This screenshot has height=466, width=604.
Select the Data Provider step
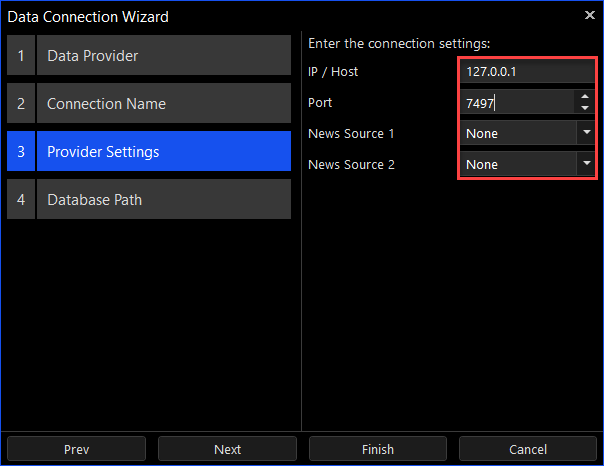click(163, 56)
